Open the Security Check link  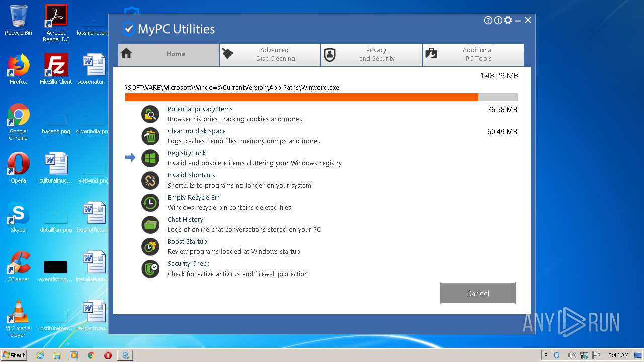(x=188, y=264)
